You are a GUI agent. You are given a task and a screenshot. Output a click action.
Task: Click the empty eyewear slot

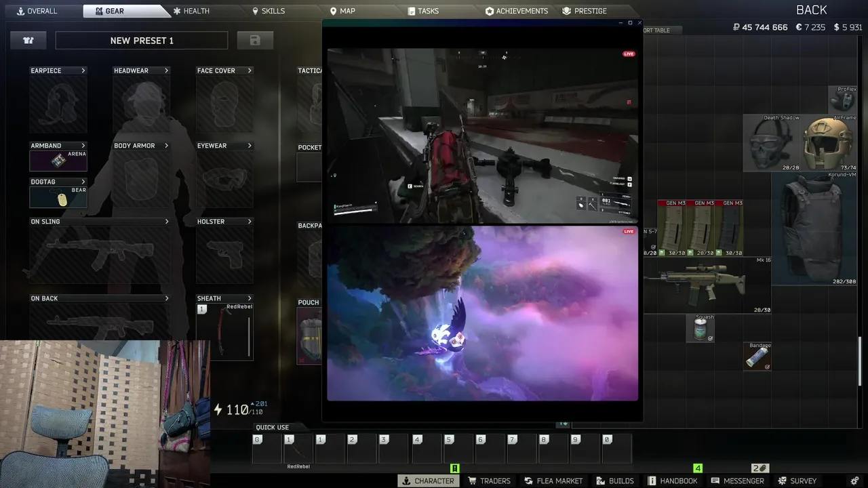click(x=224, y=179)
